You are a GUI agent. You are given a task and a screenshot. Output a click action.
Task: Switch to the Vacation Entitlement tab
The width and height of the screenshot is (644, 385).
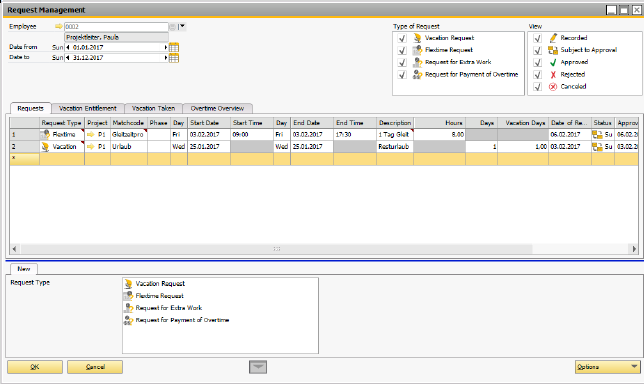click(x=87, y=108)
